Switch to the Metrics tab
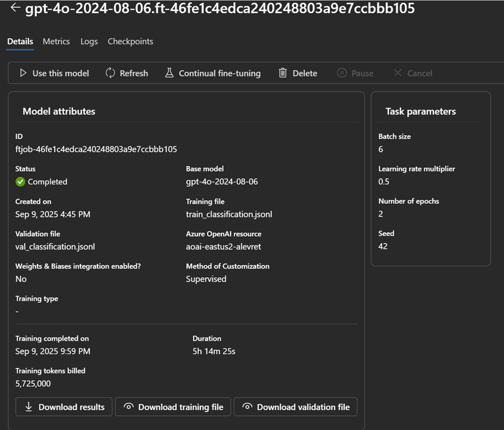This screenshot has height=430, width=504. click(56, 41)
